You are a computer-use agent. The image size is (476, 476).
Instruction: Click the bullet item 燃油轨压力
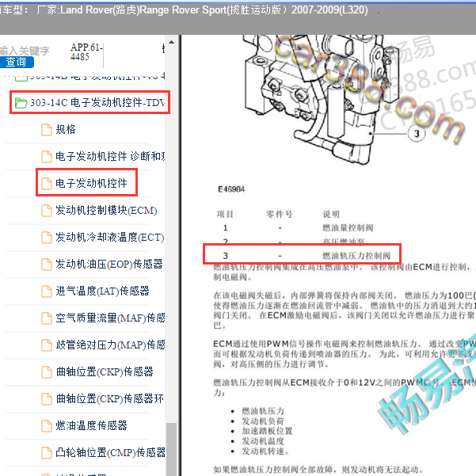[x=263, y=411]
